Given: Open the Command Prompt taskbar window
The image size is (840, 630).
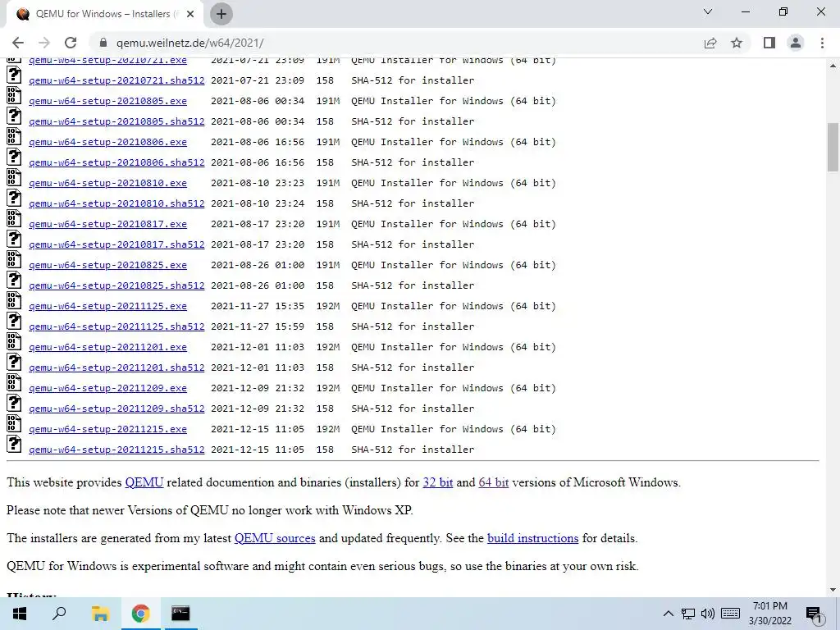Looking at the screenshot, I should tap(180, 614).
